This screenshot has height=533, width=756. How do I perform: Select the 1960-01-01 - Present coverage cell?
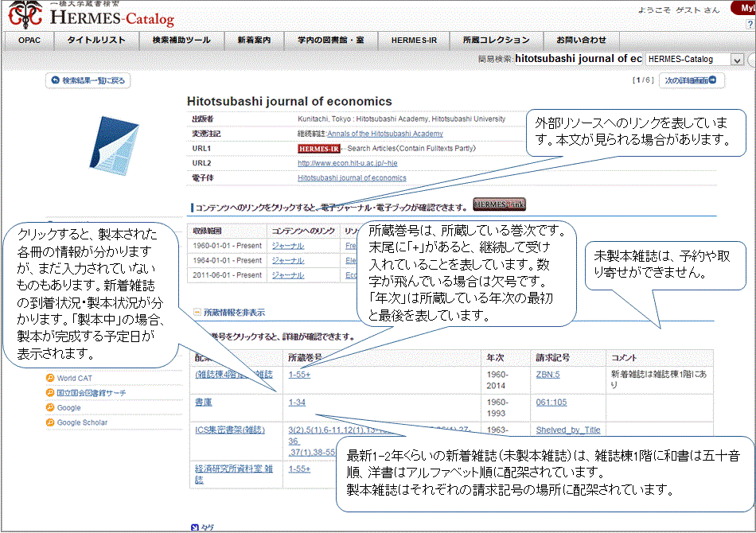click(227, 246)
